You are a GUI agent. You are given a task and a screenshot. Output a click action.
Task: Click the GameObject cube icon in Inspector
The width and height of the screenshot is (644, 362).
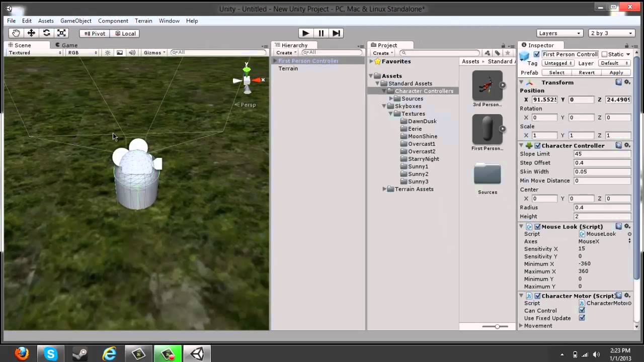525,55
